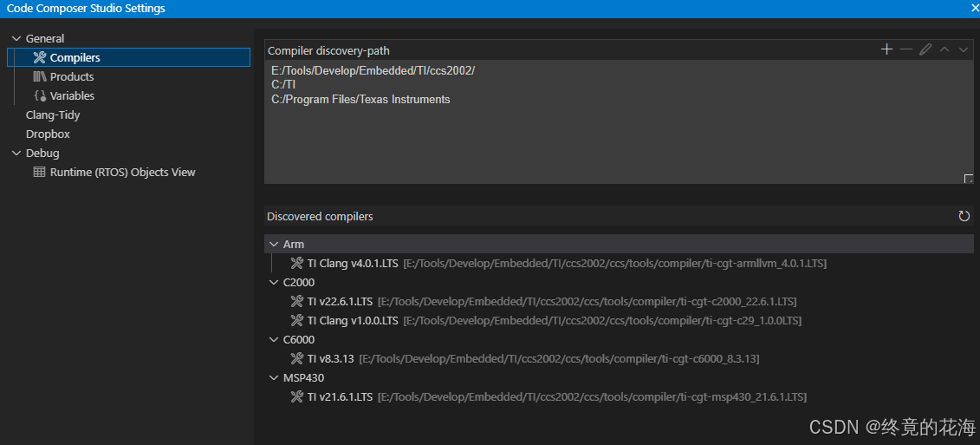This screenshot has height=445, width=980.
Task: Remove the selected discovery path
Action: [x=906, y=49]
